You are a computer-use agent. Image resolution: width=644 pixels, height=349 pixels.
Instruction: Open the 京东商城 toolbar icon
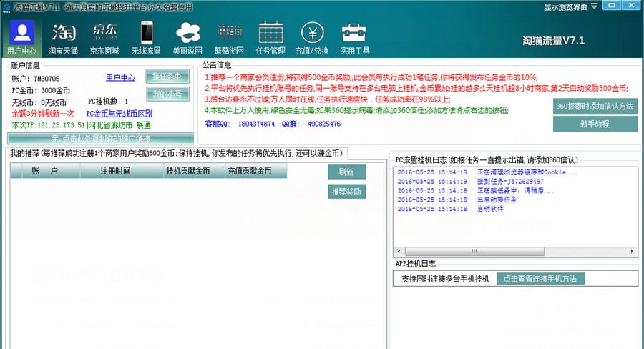tap(104, 38)
